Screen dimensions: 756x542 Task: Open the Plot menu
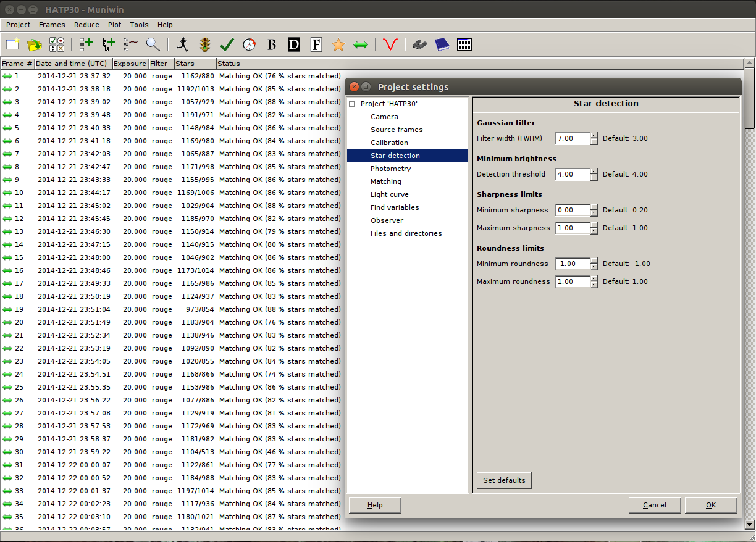pos(115,25)
